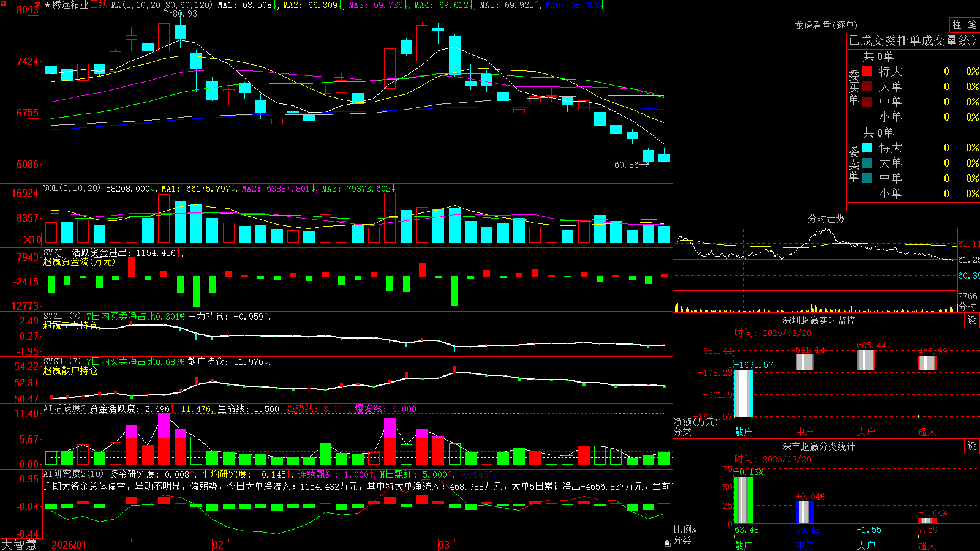Click the dark red 中单 buy-order swatch
This screenshot has width=980, height=551.
pos(867,102)
